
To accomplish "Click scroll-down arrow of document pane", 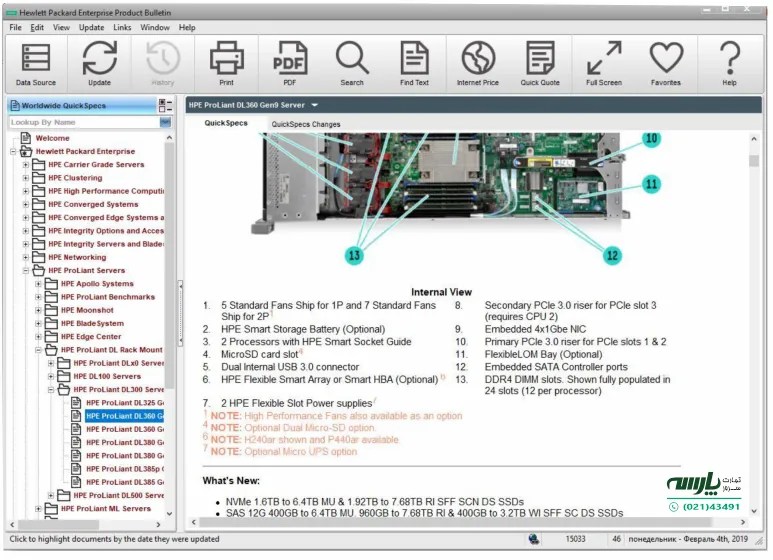I will pos(753,511).
